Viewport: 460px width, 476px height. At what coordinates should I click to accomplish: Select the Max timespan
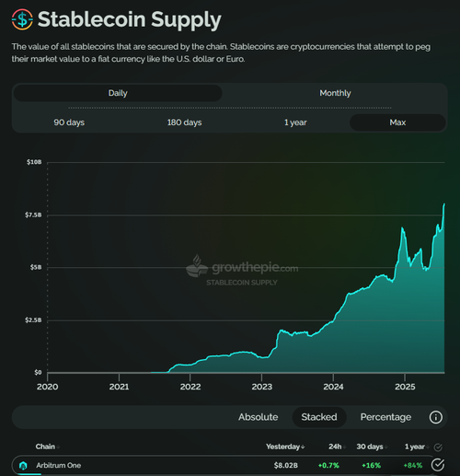pos(397,122)
